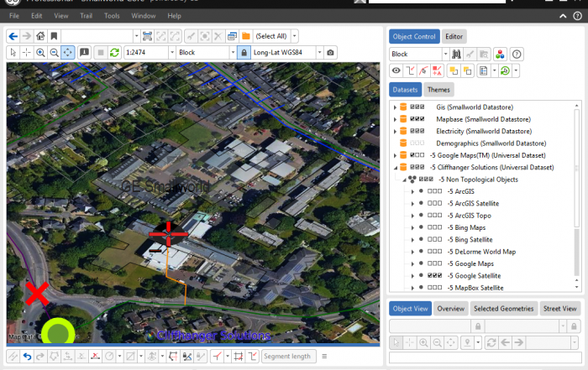Viewport: 588px width, 370px height.
Task: Click the map tooltip info icon
Action: (x=84, y=52)
